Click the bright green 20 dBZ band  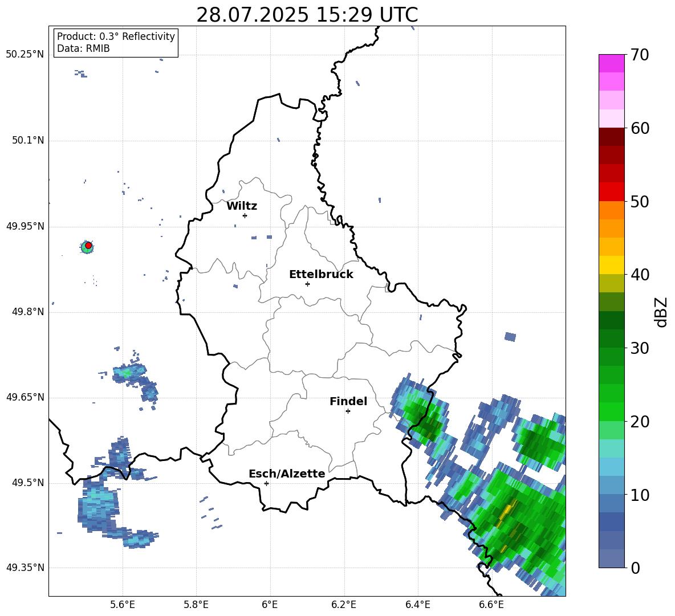pyautogui.click(x=611, y=411)
